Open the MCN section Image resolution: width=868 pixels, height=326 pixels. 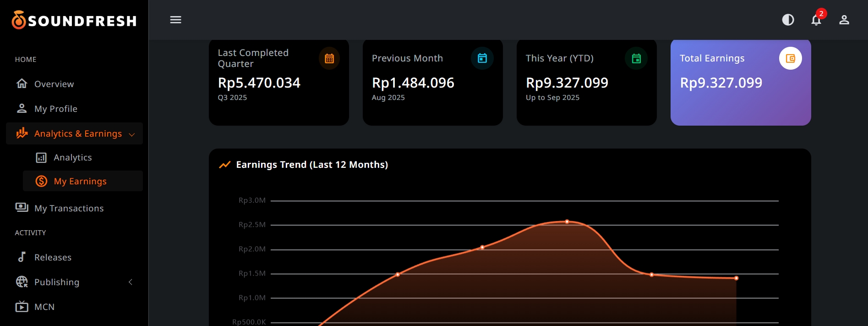[44, 307]
